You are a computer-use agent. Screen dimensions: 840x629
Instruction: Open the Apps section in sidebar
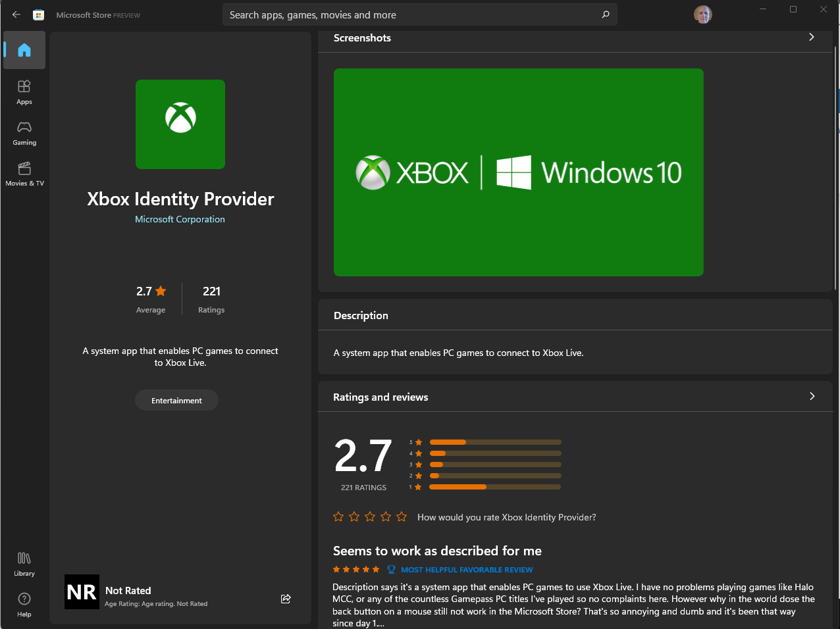pos(24,92)
